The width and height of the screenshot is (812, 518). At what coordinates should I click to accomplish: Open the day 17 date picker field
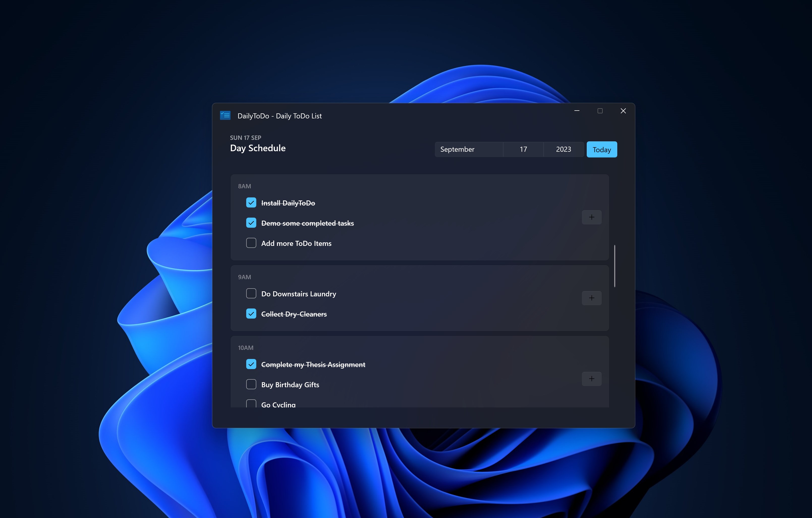[x=523, y=149]
